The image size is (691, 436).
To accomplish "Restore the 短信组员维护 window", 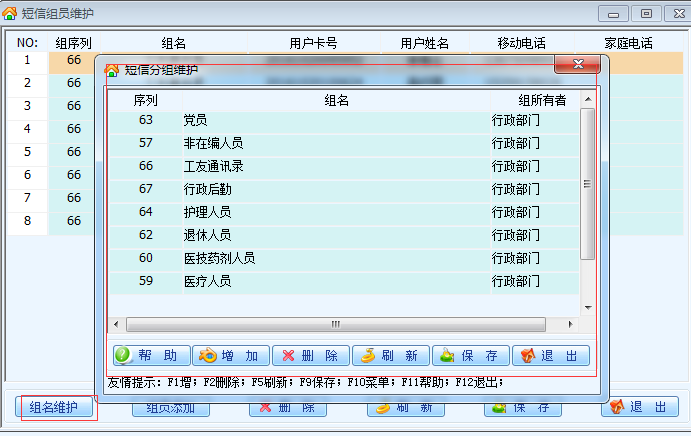I will point(646,14).
